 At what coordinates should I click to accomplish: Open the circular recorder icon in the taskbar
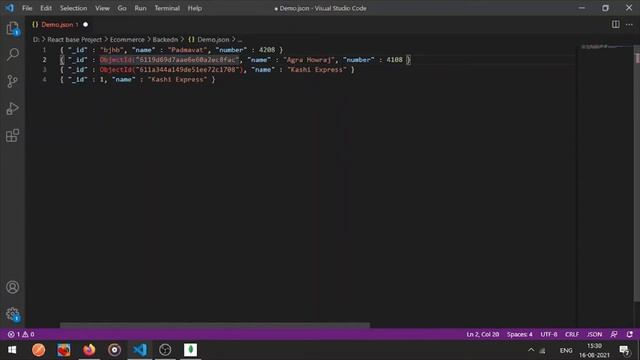point(114,350)
